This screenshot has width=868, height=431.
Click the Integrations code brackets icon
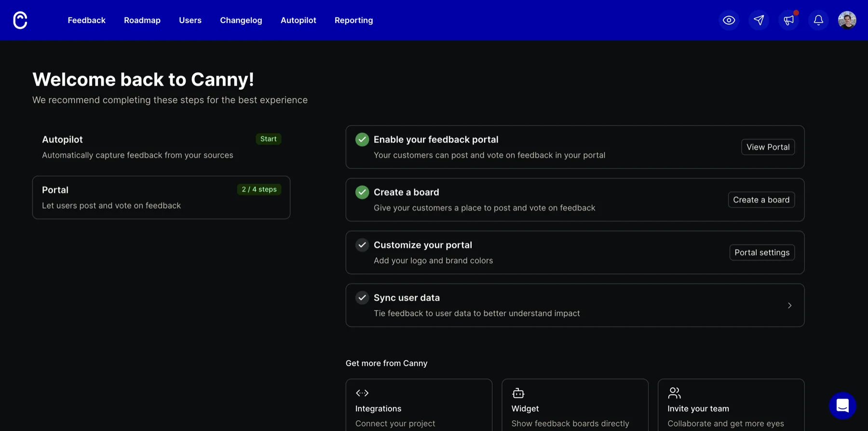[362, 393]
